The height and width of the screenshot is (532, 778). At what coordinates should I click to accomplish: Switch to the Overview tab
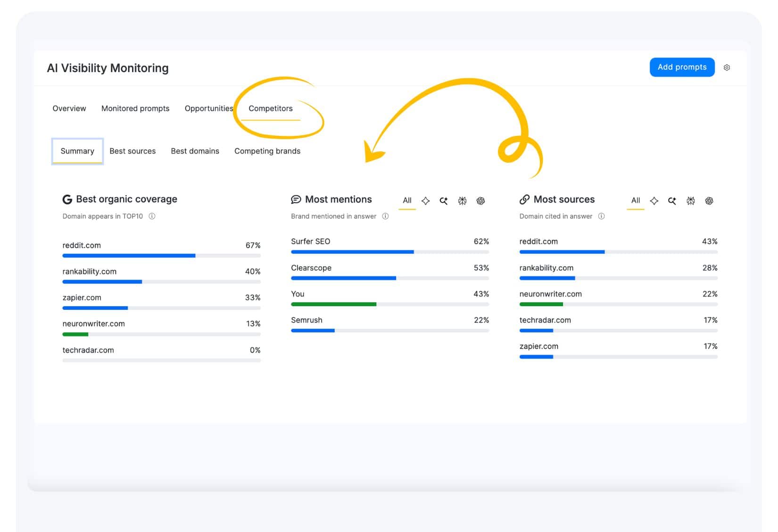(69, 108)
